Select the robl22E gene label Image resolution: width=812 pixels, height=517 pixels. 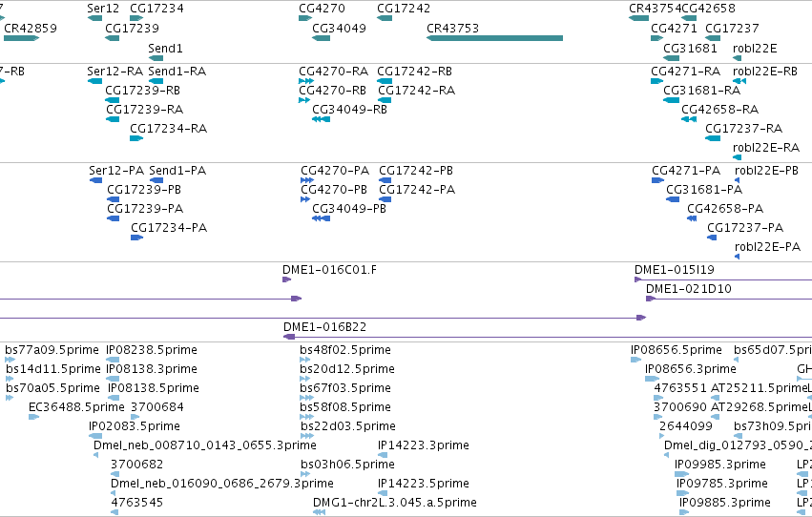coord(755,49)
